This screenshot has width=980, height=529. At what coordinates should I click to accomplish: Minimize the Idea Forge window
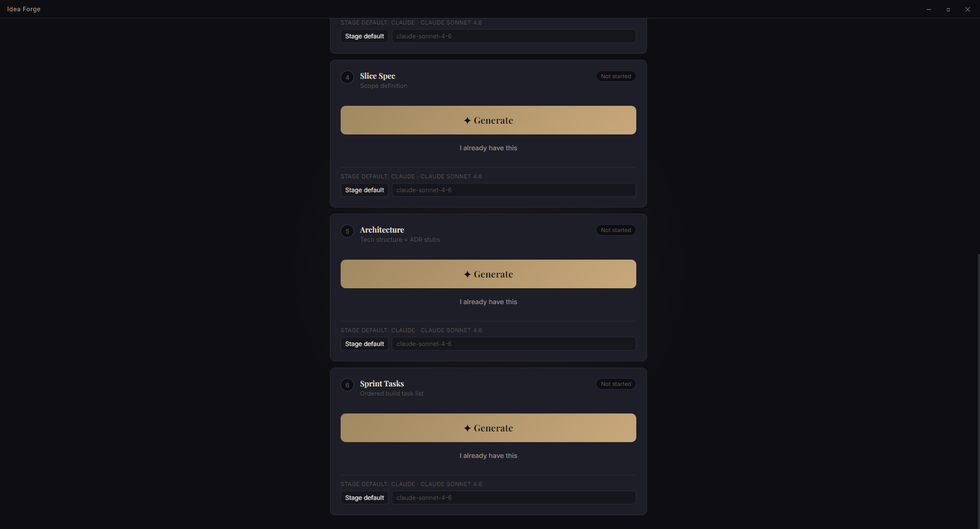point(929,9)
